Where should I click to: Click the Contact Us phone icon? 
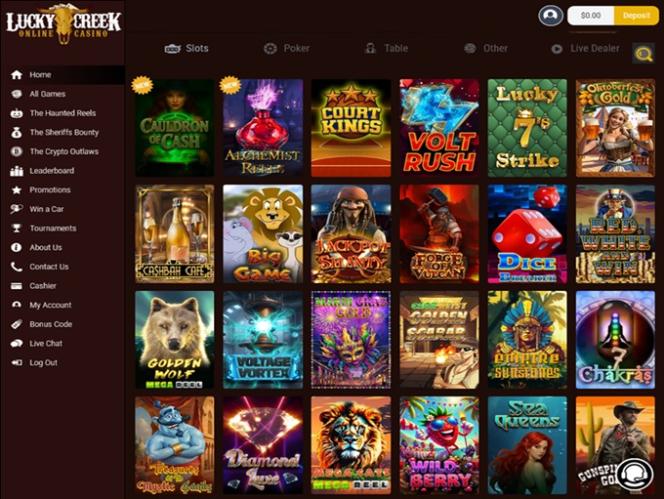tap(17, 266)
